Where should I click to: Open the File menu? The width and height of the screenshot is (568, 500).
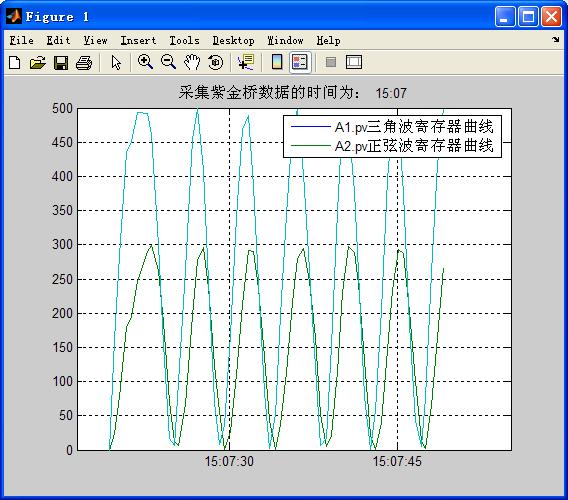[21, 40]
